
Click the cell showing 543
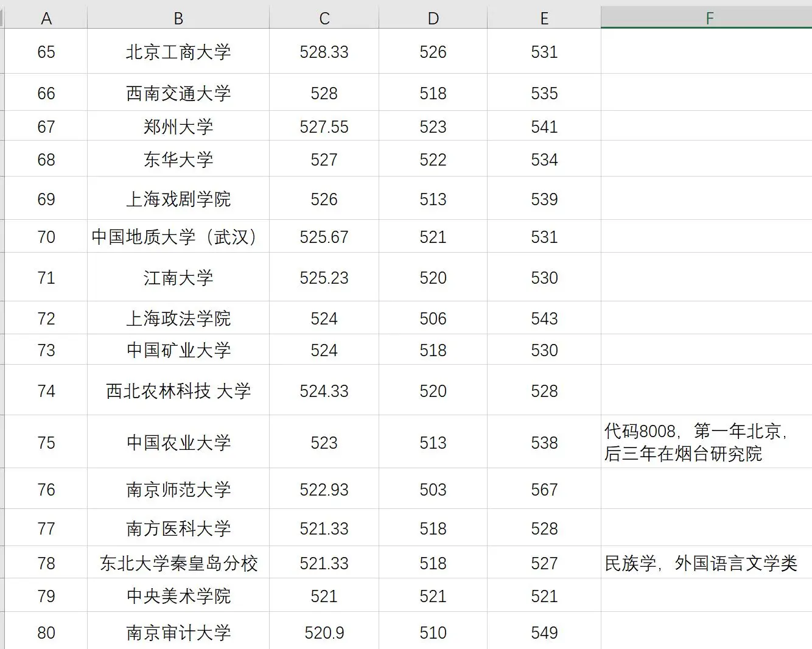[x=544, y=317]
